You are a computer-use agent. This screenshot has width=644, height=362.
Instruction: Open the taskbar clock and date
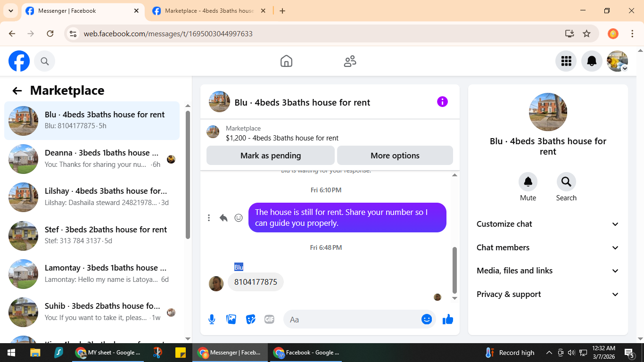604,353
